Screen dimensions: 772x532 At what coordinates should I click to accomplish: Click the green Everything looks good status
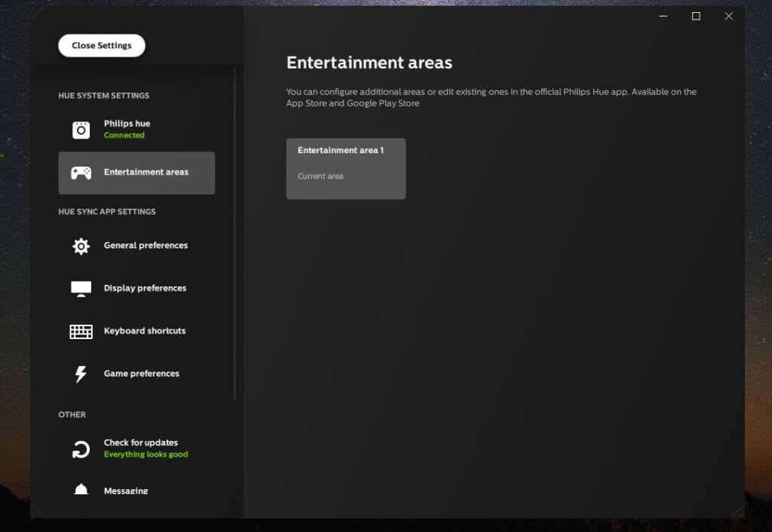146,455
